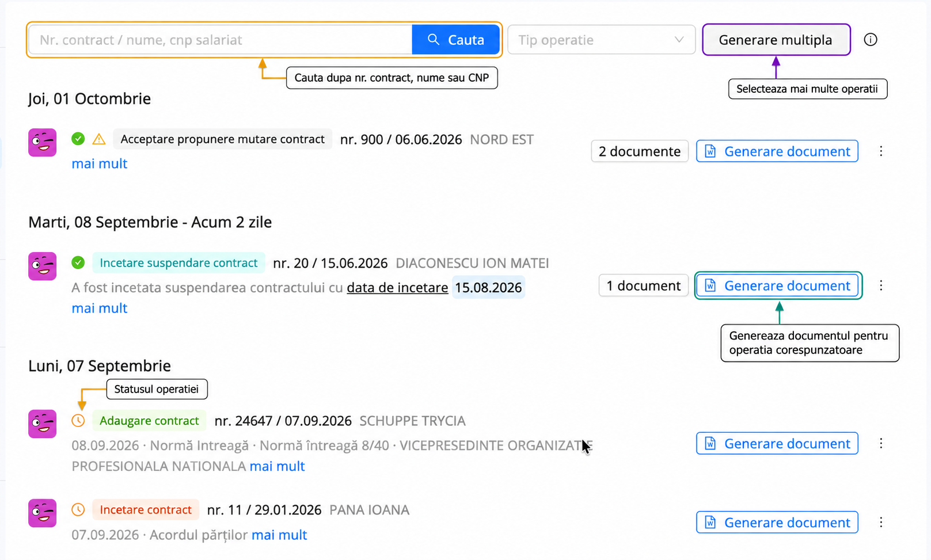Generate document for SCHUPPE TRYCIA's Adaugare contract
Viewport: 931px width, 560px height.
click(777, 443)
